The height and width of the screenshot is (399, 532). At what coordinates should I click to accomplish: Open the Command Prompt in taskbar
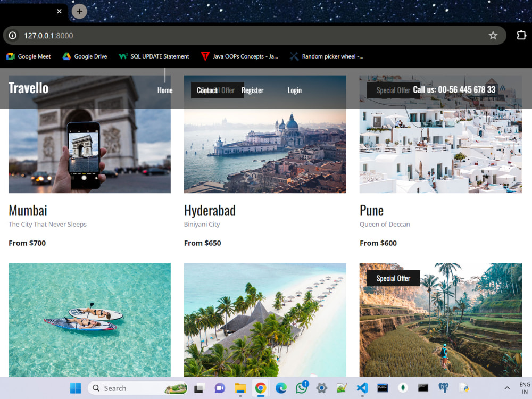423,388
